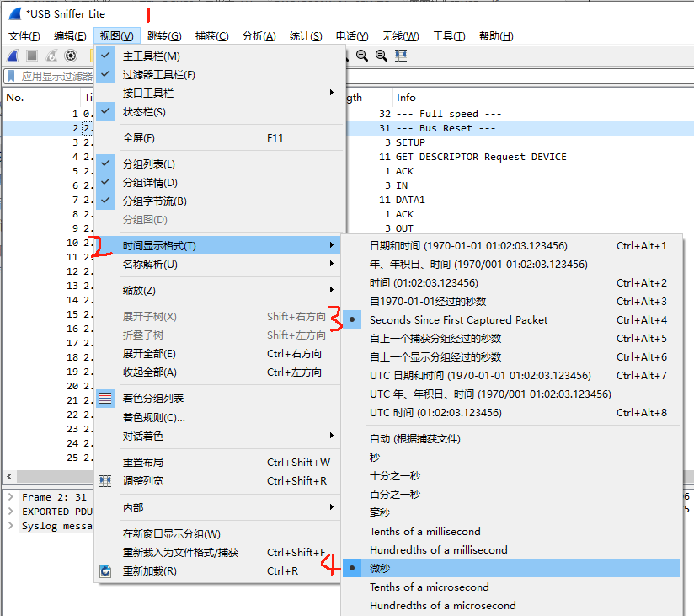Viewport: 694px width, 616px height.
Task: Open the 帮助(H) menu
Action: coord(496,36)
